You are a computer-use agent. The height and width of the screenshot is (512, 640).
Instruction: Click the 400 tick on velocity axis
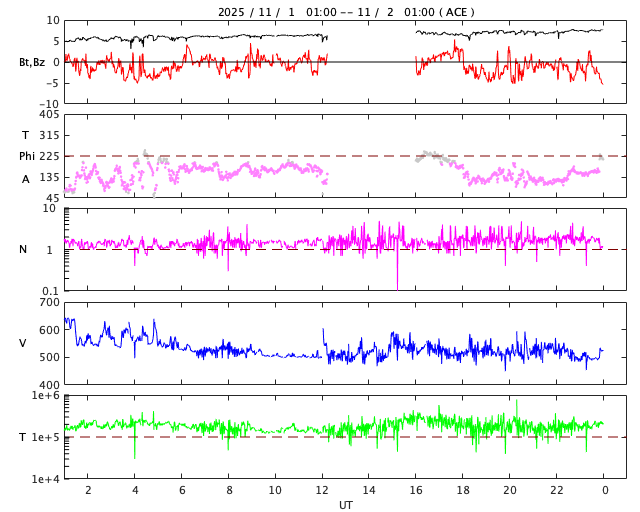[49, 385]
